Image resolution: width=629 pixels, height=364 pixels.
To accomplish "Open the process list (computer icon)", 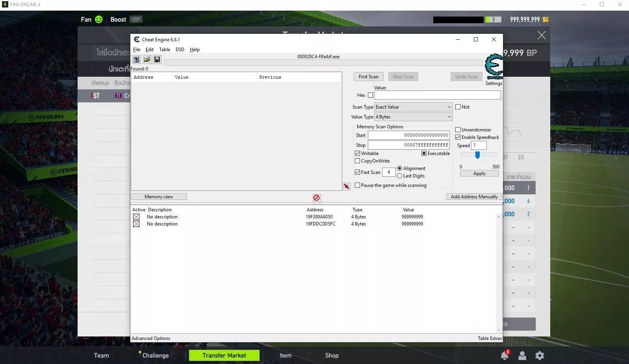I will pos(136,59).
